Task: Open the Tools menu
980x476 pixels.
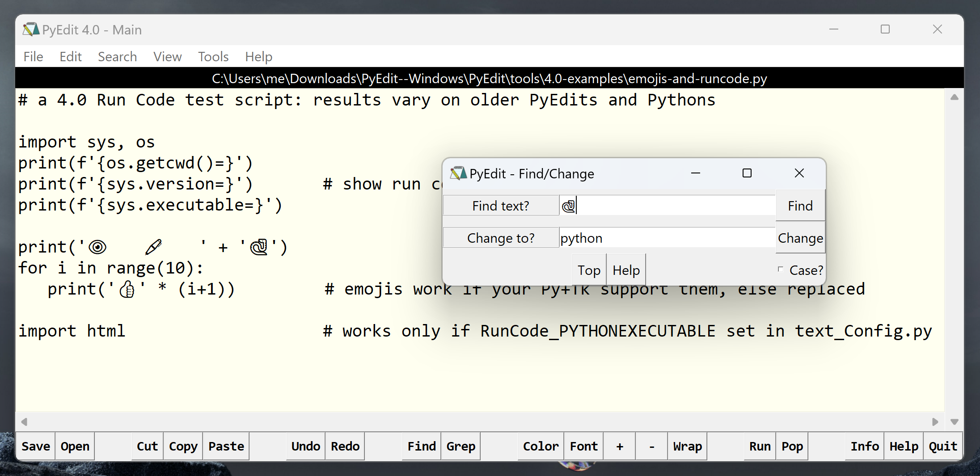Action: coord(213,57)
